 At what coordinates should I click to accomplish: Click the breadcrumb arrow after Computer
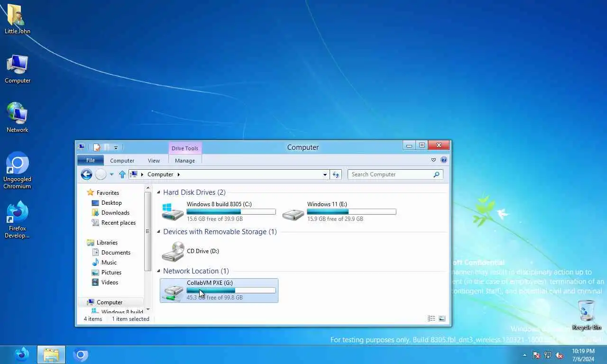(178, 174)
